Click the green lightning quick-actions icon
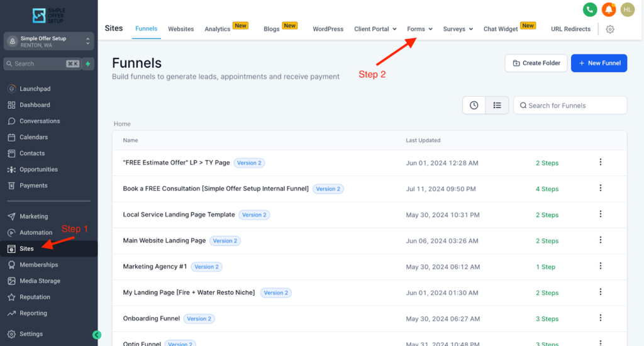The image size is (644, 346). [88, 64]
